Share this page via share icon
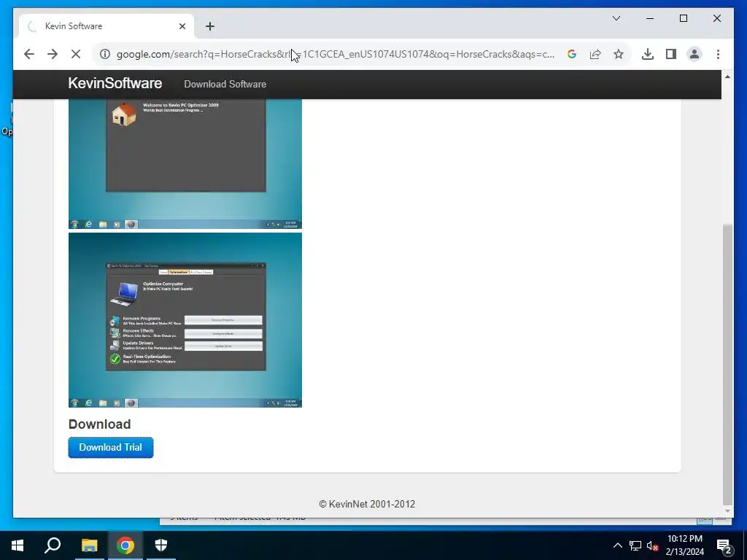Image resolution: width=747 pixels, height=560 pixels. click(x=595, y=54)
